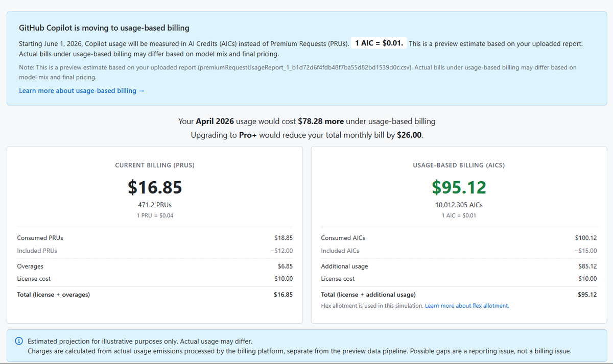
Task: Open 'Learn more about usage-based billing' link
Action: pos(82,90)
